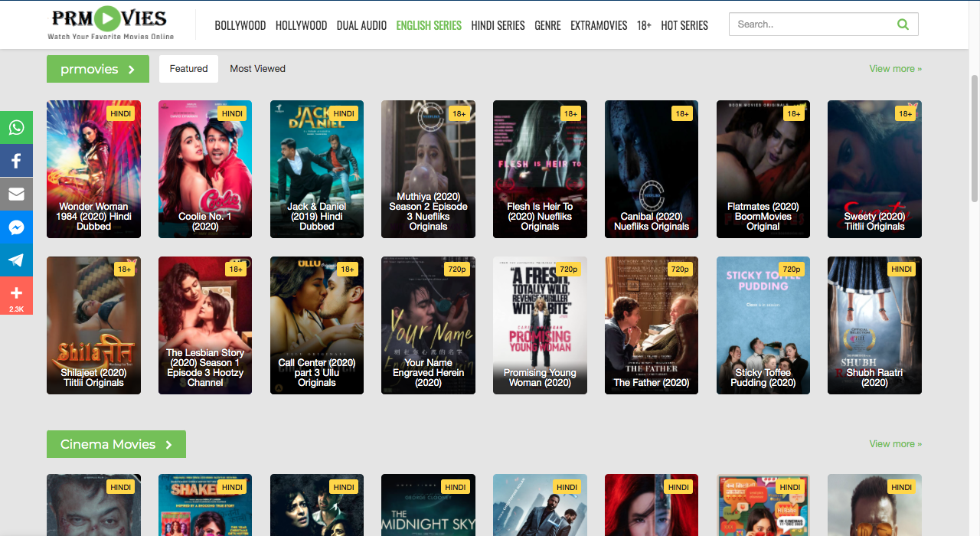Open Call Center part 3 Ullu poster

point(317,325)
